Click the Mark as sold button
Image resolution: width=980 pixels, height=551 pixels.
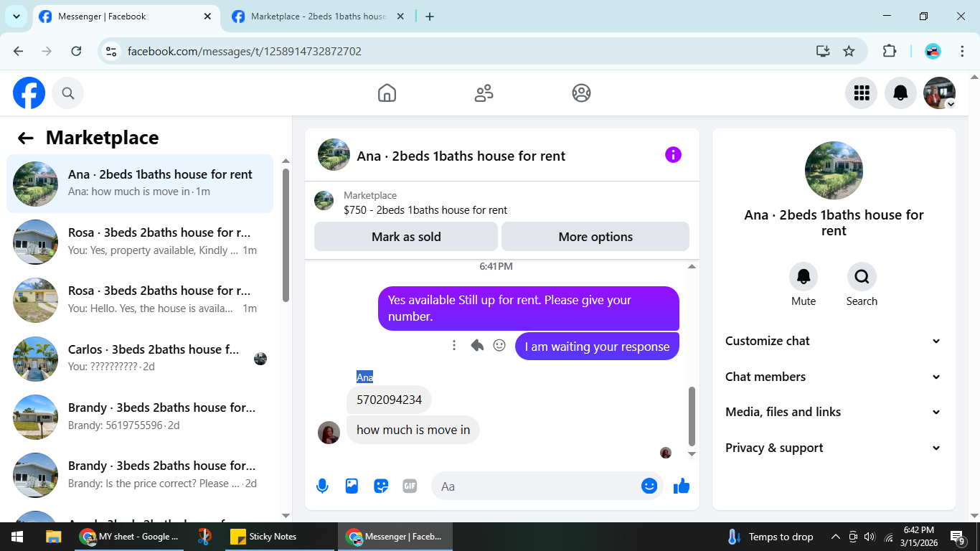click(x=406, y=237)
